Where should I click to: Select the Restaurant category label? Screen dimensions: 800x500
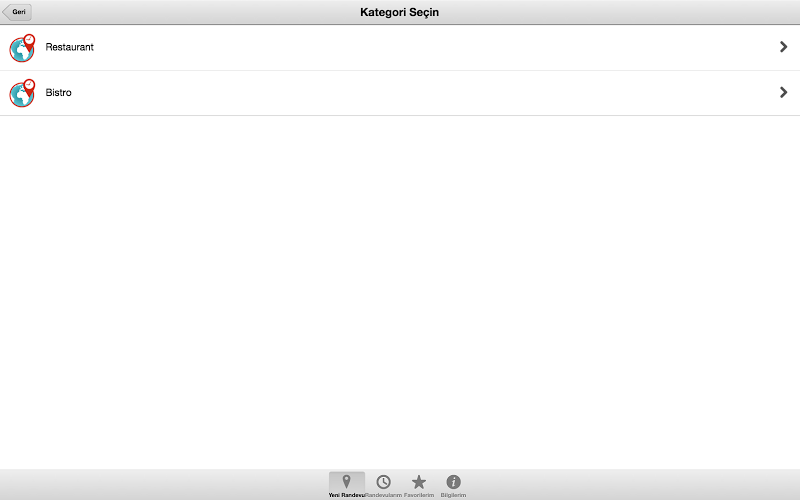coord(69,47)
